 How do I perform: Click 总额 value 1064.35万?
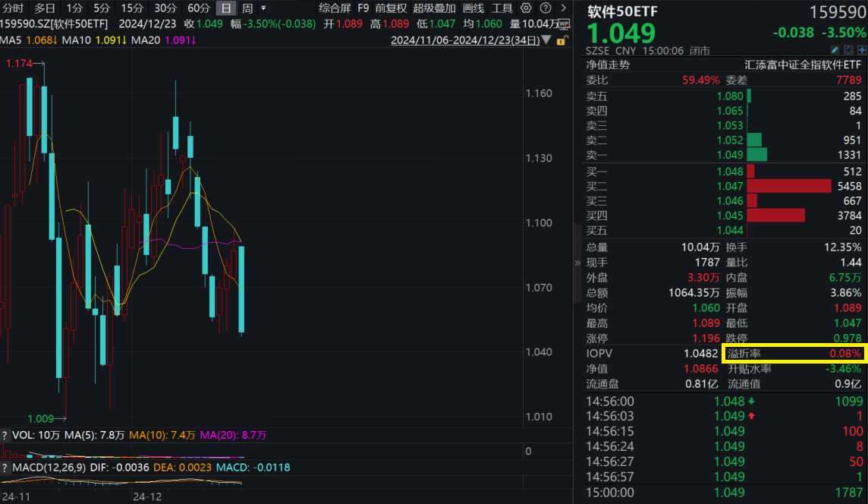[694, 292]
